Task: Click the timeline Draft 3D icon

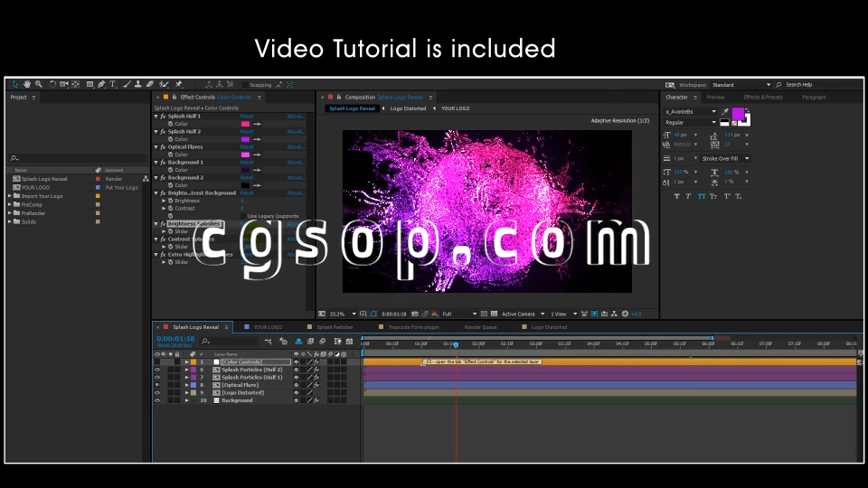Action: [283, 342]
